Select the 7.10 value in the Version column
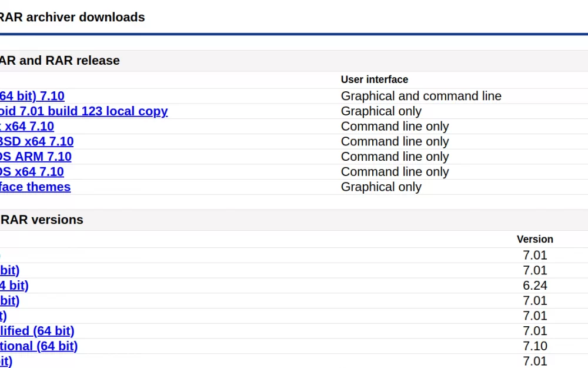 534,346
